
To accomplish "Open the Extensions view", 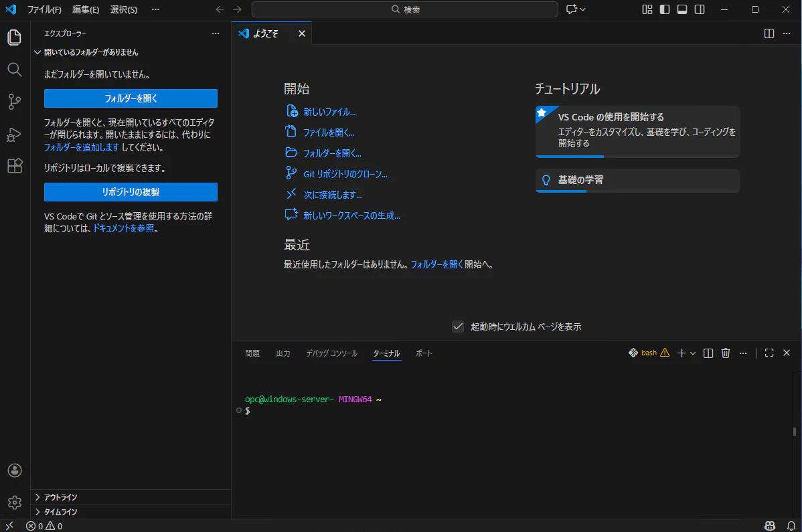I will [15, 165].
